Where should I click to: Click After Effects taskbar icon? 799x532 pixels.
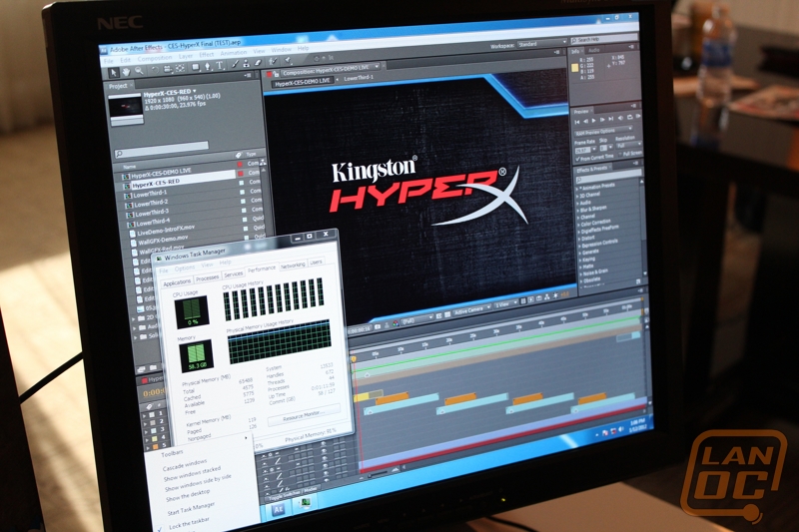coord(279,509)
